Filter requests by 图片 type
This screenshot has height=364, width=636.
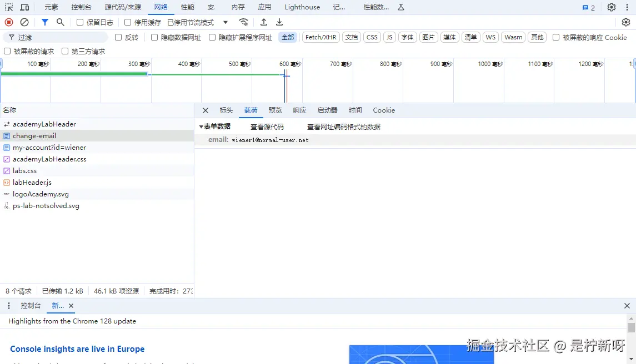click(x=428, y=37)
